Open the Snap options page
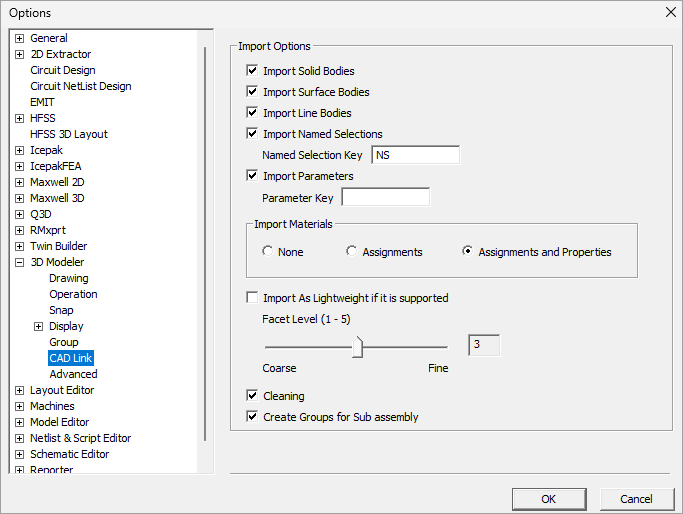 (61, 310)
